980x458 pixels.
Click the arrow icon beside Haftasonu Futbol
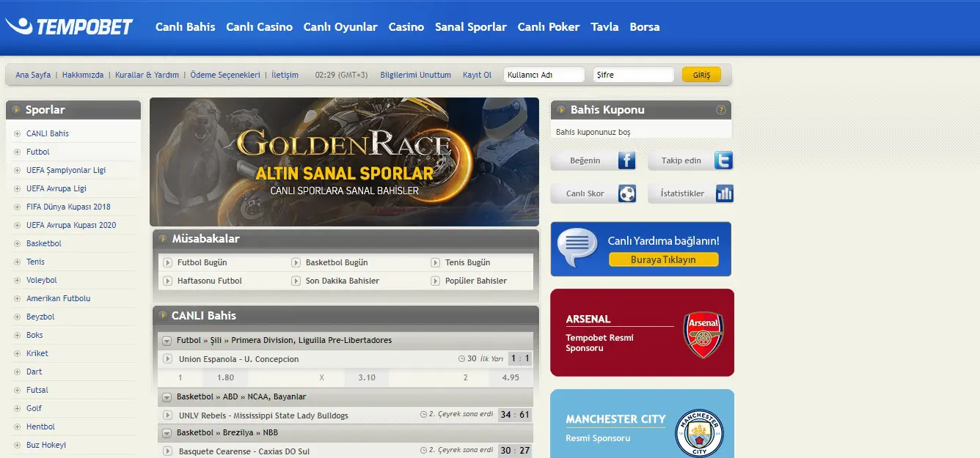click(167, 281)
